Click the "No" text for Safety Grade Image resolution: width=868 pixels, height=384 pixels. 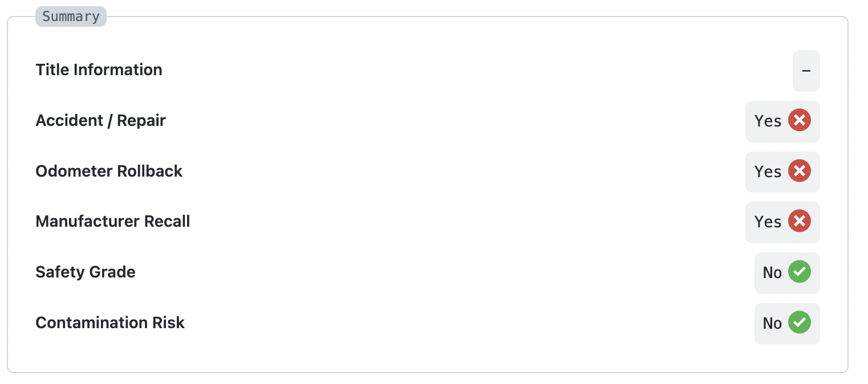click(x=772, y=273)
